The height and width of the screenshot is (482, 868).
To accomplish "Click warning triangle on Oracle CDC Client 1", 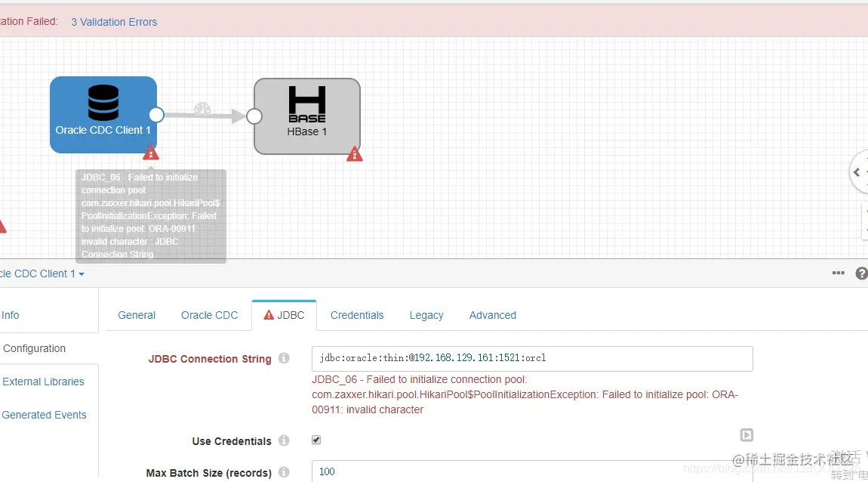I will point(150,153).
